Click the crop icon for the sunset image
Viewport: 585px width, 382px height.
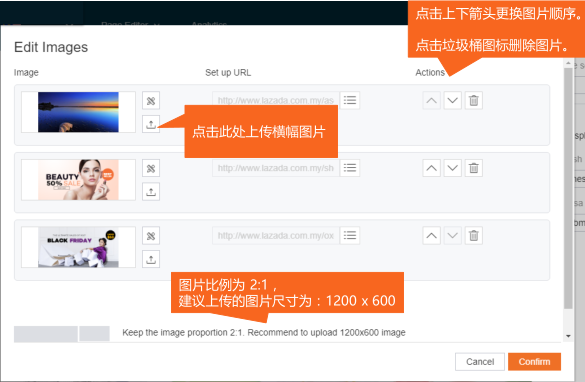[x=151, y=101]
